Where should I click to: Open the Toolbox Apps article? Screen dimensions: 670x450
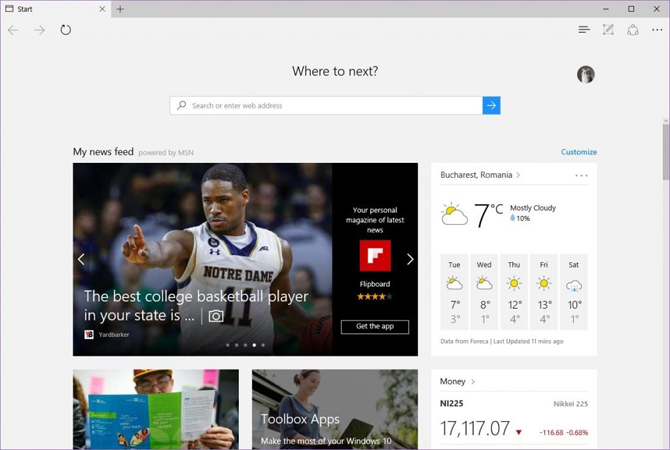(x=335, y=409)
